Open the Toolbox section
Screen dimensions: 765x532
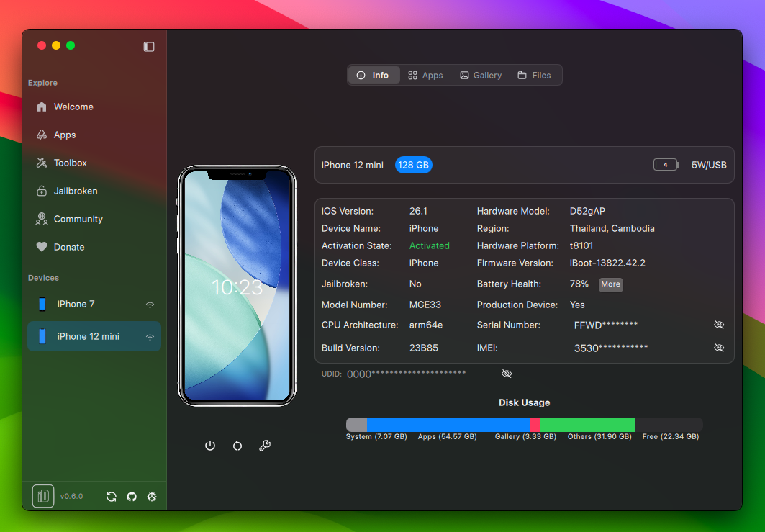[94, 163]
